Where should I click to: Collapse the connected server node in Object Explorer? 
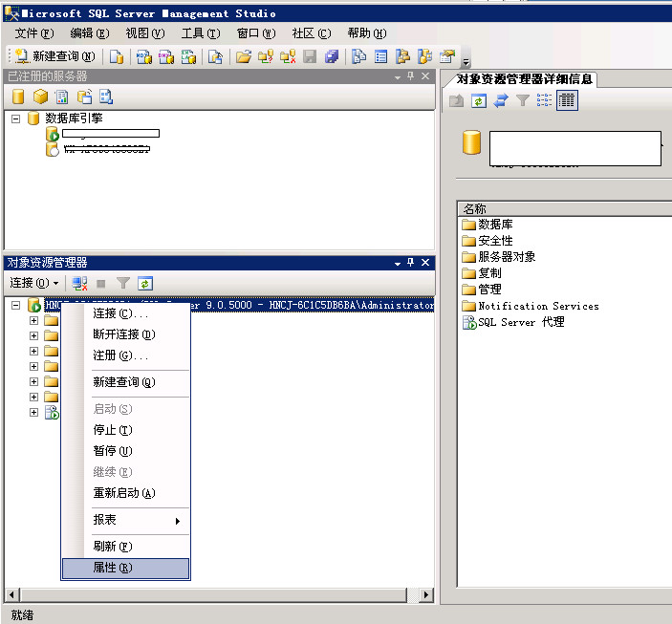(16, 306)
